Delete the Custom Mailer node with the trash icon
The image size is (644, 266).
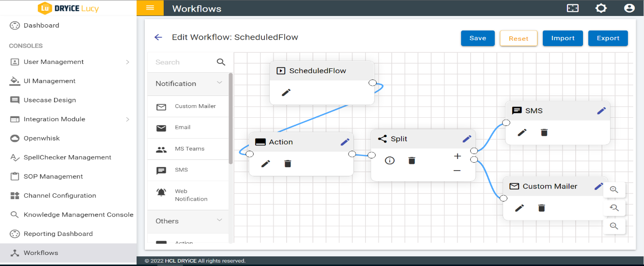542,208
